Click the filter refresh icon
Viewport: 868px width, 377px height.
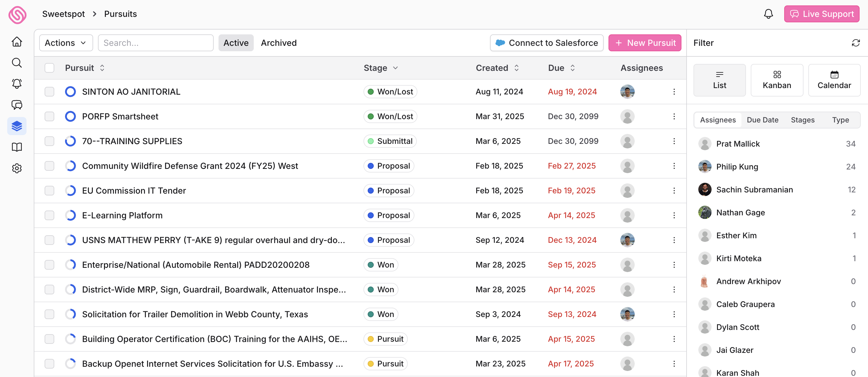(856, 43)
